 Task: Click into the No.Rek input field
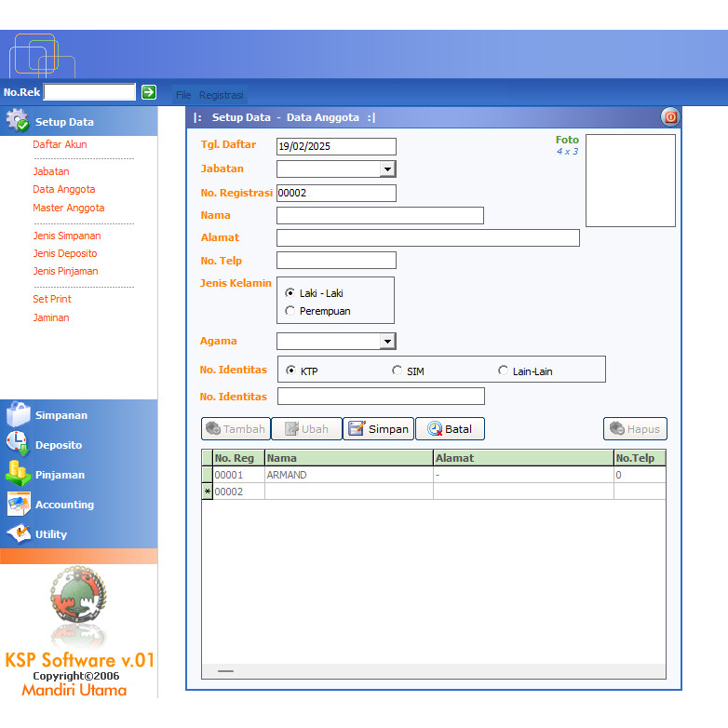[89, 92]
